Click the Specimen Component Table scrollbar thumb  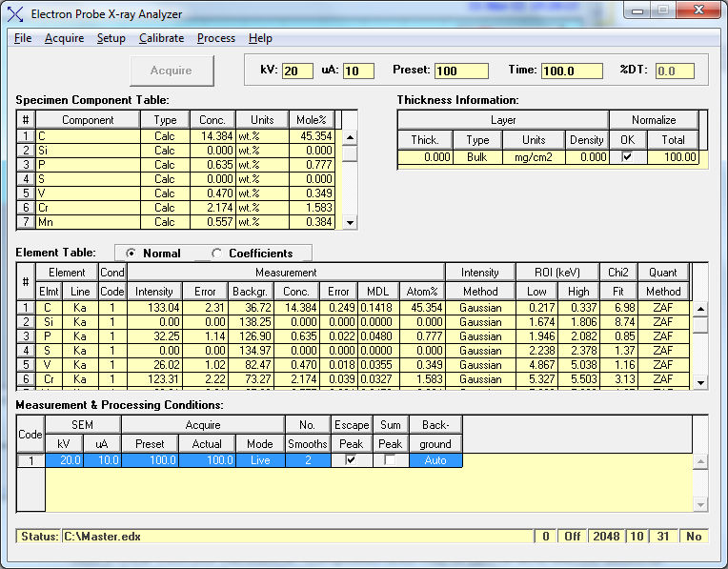click(x=350, y=153)
